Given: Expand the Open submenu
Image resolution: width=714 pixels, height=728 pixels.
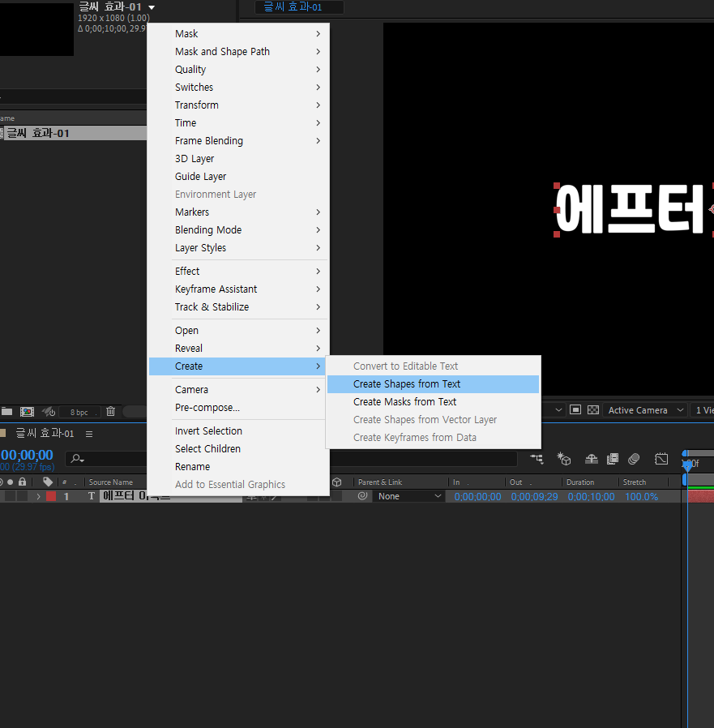Looking at the screenshot, I should point(238,331).
